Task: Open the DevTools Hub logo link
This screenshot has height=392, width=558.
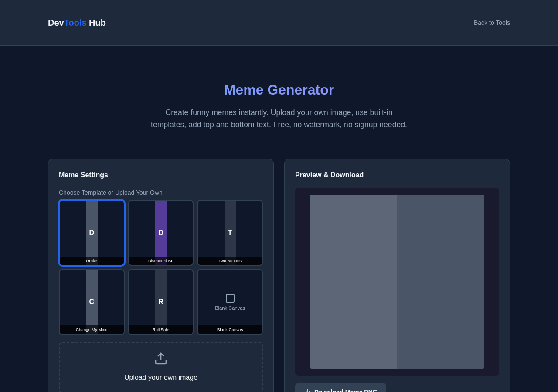Action: (x=77, y=23)
